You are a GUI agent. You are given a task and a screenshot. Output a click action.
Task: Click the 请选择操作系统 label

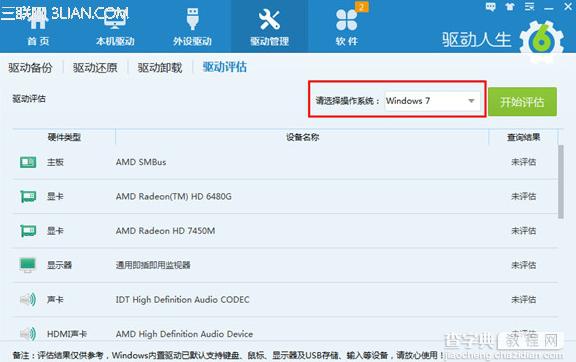tap(347, 101)
